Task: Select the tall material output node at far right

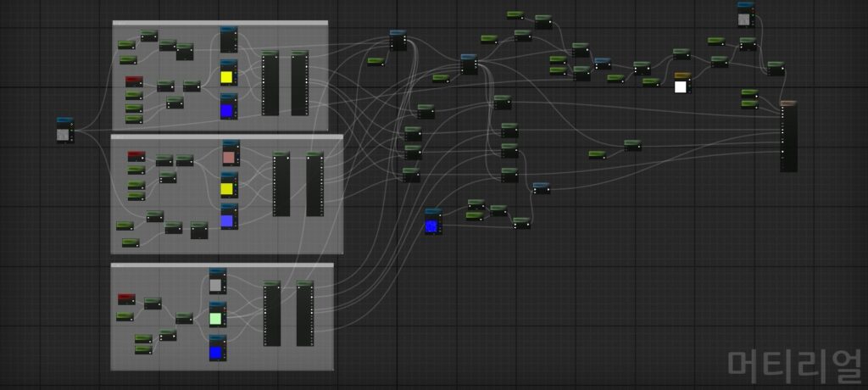Action: [789, 136]
